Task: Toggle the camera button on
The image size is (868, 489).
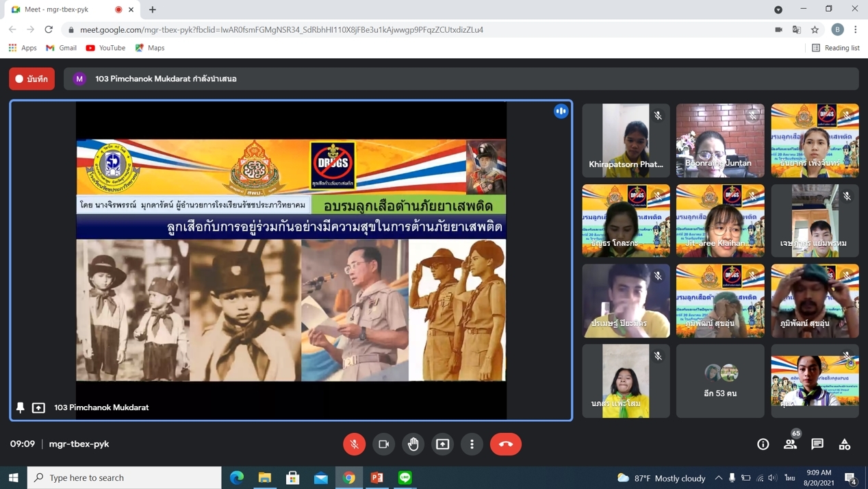Action: [x=383, y=444]
